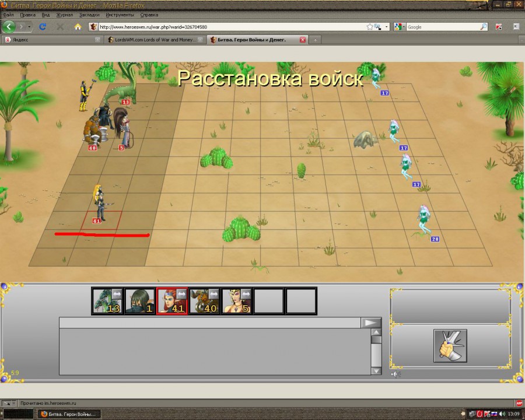Click the 13:09 system clock

(x=514, y=414)
